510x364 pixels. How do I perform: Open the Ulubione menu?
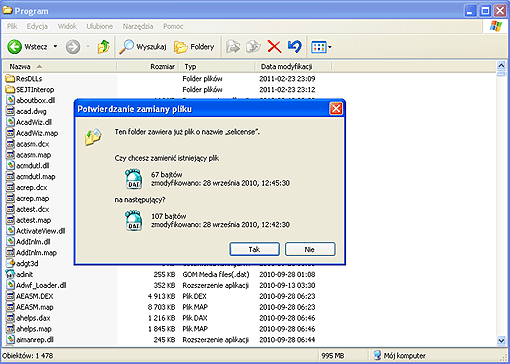point(99,26)
